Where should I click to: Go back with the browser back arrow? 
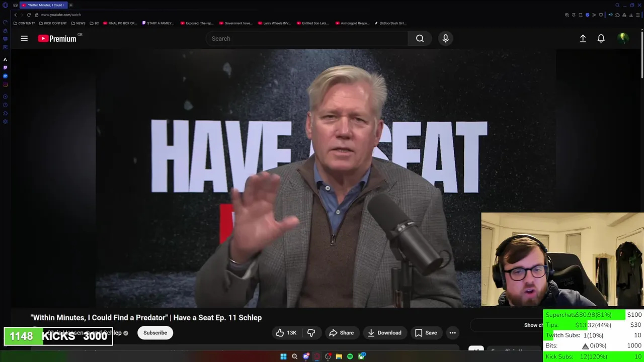coord(15,15)
